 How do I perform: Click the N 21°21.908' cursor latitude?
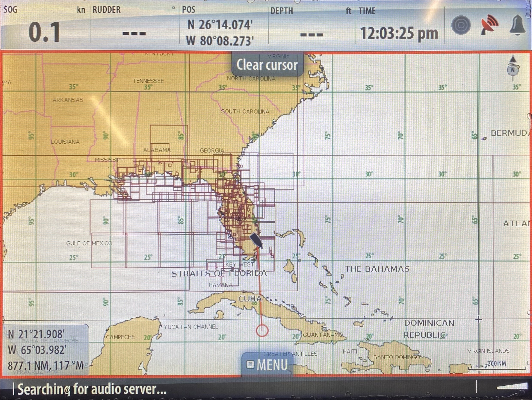pos(36,334)
